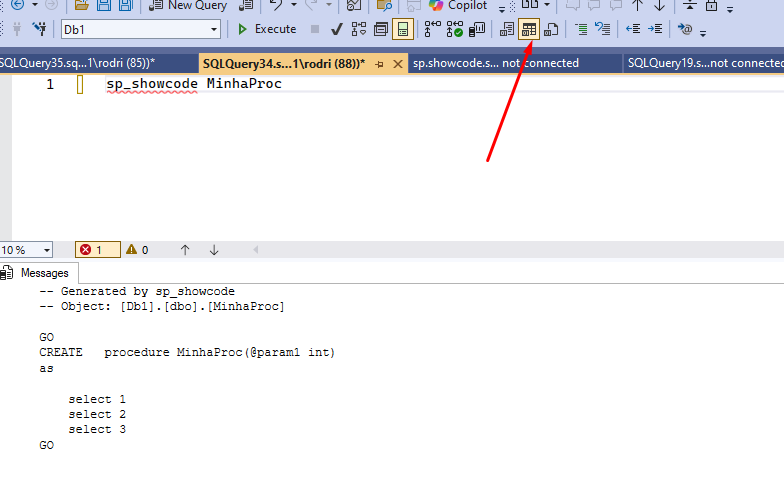The image size is (784, 477).
Task: Click the MinhaProc word in editor
Action: pyautogui.click(x=244, y=84)
